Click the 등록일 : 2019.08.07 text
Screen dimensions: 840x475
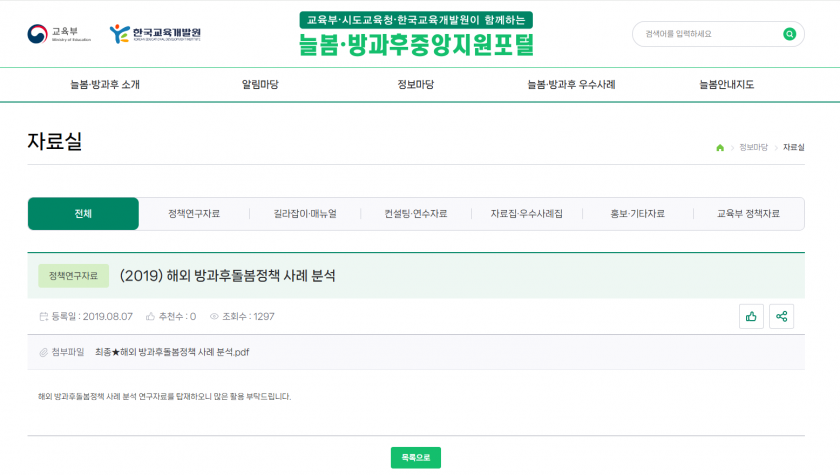(x=92, y=316)
